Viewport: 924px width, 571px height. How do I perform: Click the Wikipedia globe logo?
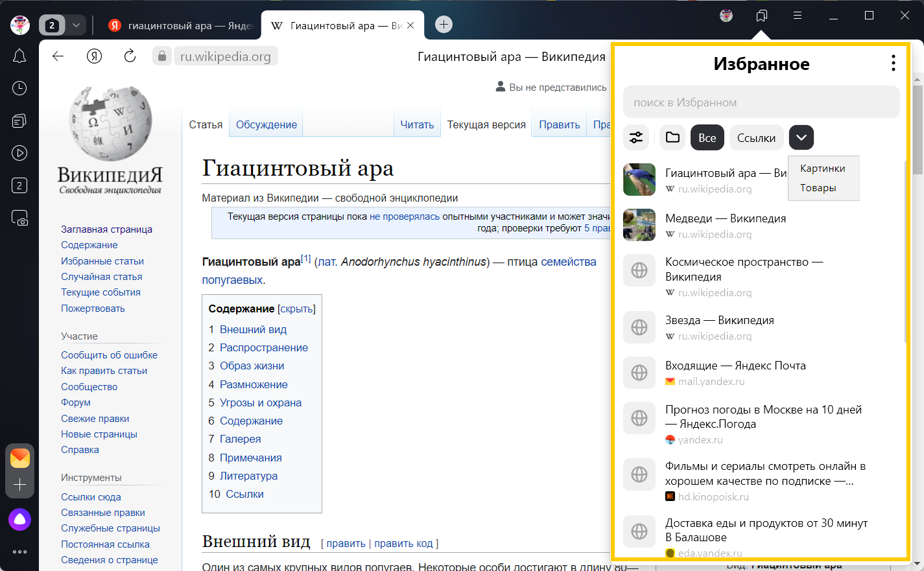[110, 123]
